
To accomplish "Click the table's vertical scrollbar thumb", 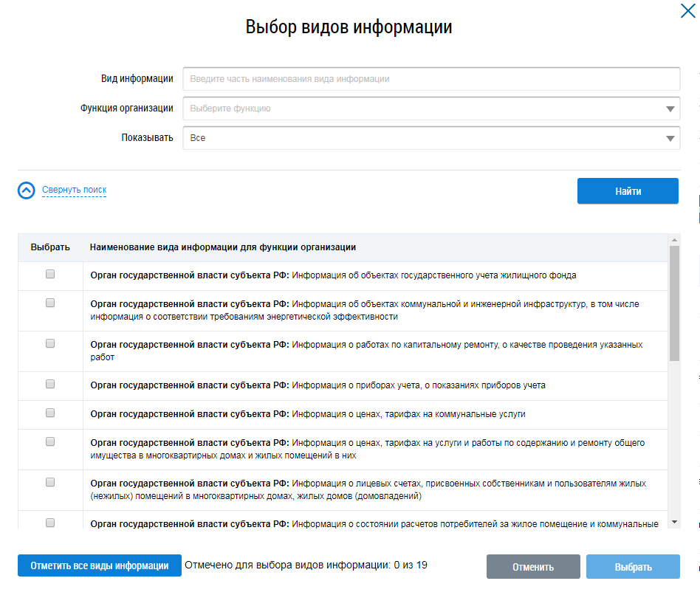I will click(x=674, y=303).
